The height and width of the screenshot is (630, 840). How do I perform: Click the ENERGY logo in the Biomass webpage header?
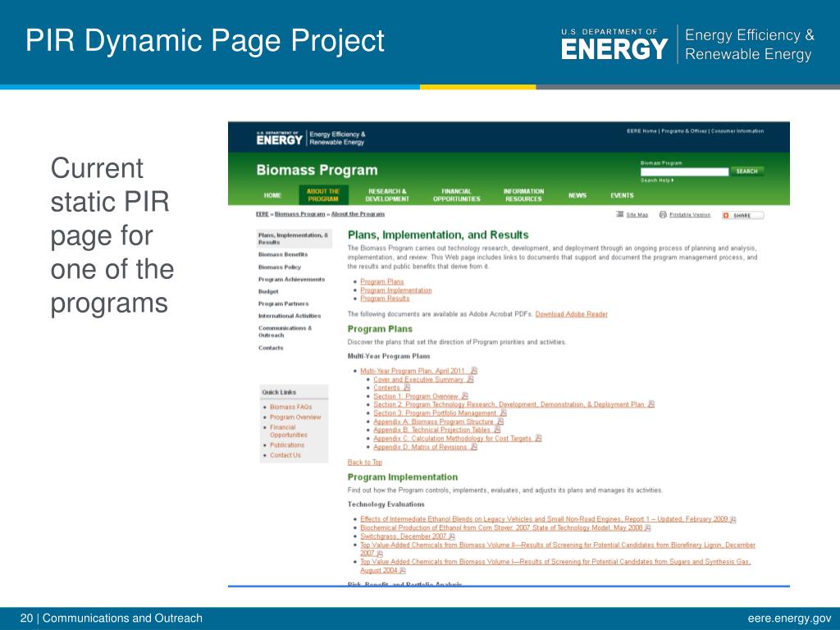(x=279, y=138)
